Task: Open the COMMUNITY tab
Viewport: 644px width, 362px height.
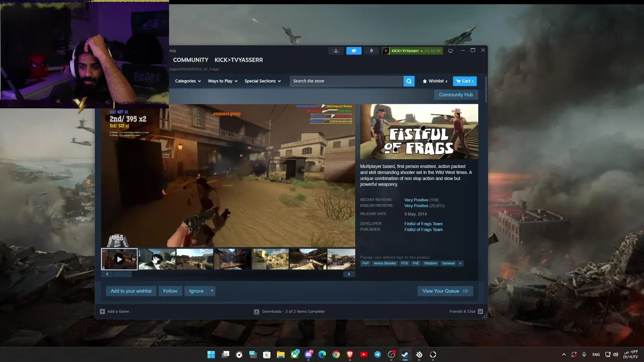Action: click(191, 60)
